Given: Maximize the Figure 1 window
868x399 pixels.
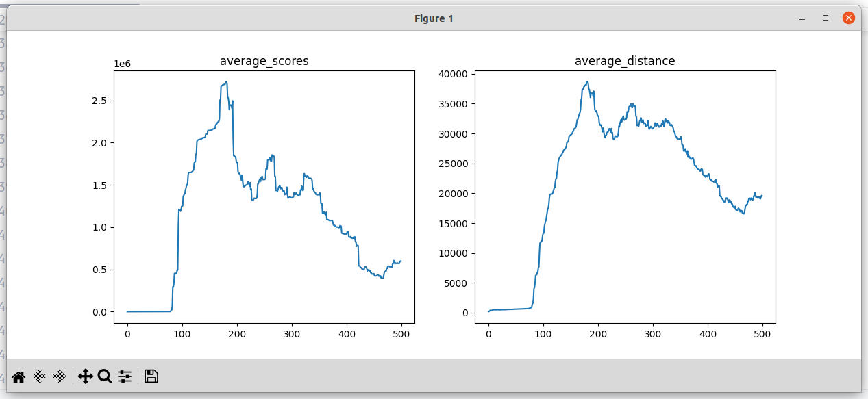Looking at the screenshot, I should (826, 18).
